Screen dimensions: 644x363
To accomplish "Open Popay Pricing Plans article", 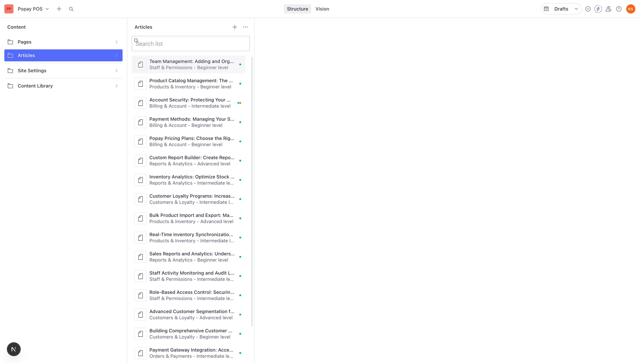I will (189, 141).
